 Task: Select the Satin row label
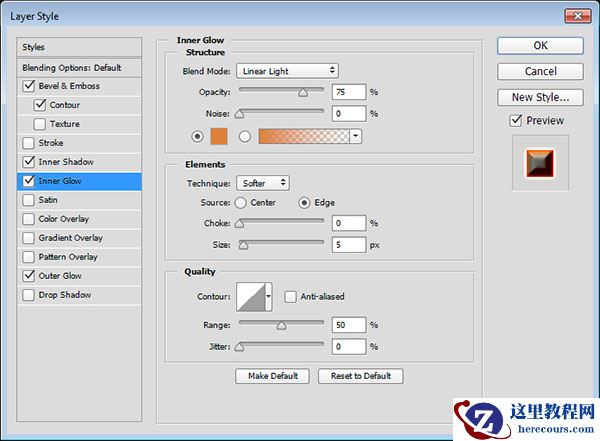pos(48,200)
